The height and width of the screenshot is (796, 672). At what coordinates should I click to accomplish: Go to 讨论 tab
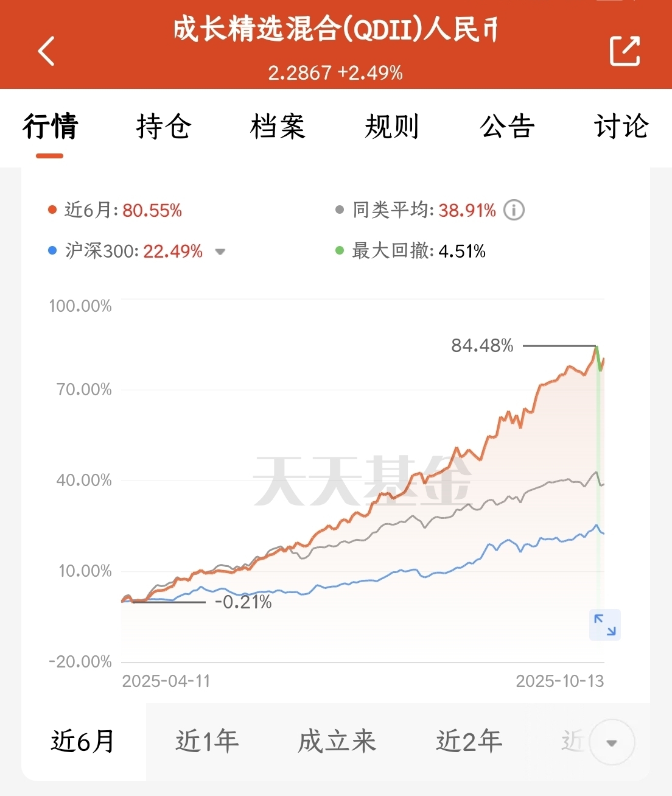pyautogui.click(x=621, y=127)
